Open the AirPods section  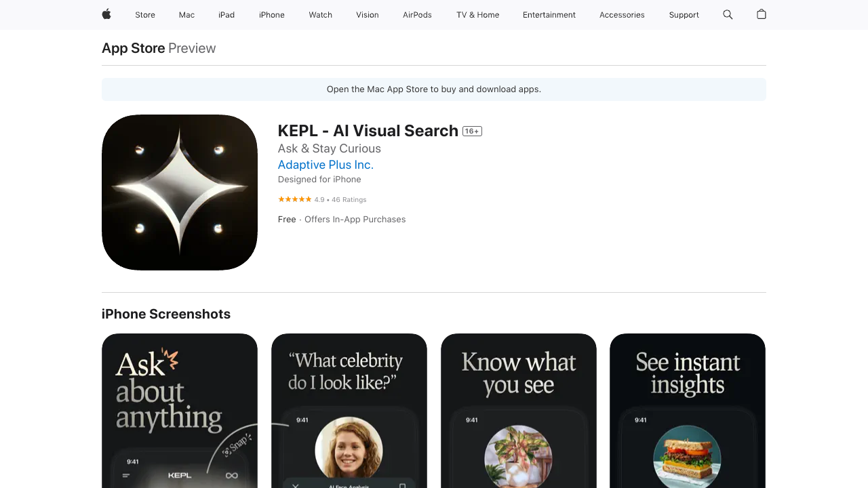click(417, 15)
